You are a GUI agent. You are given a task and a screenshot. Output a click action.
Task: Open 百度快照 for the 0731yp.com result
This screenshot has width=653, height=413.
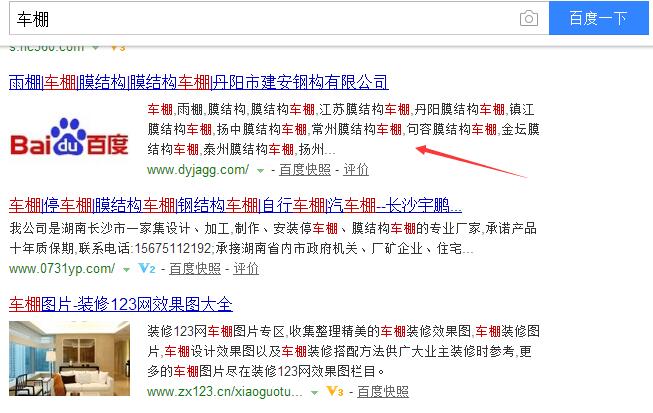(194, 269)
